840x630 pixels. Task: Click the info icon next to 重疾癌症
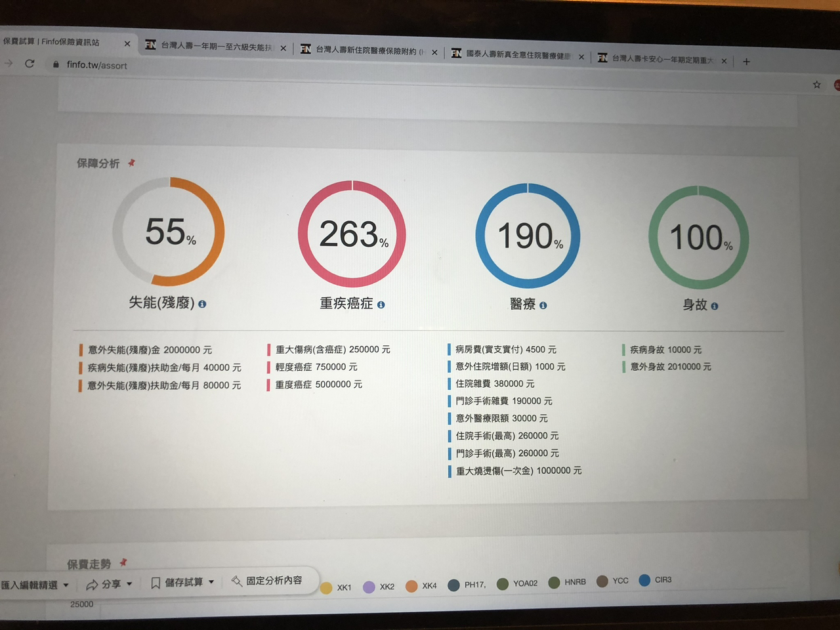click(381, 304)
